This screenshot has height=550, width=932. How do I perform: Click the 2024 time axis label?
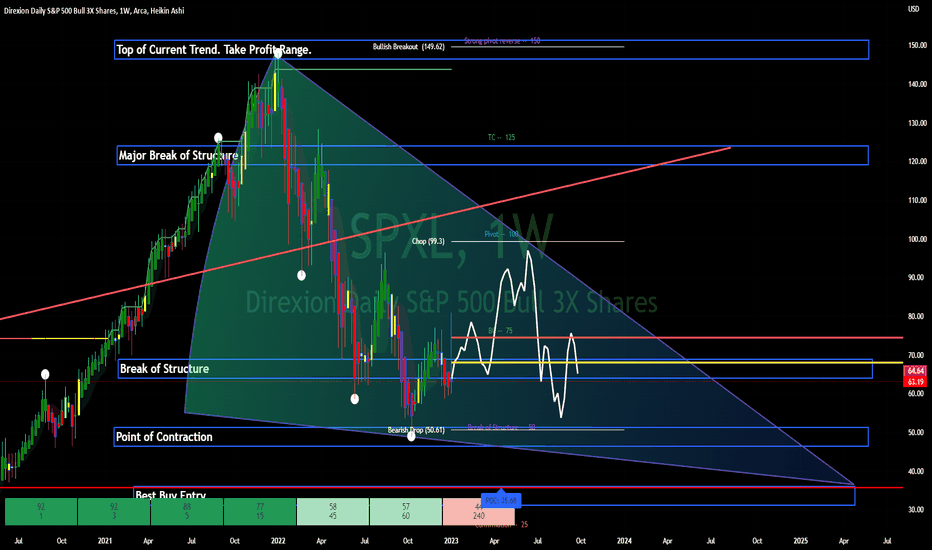coord(624,541)
